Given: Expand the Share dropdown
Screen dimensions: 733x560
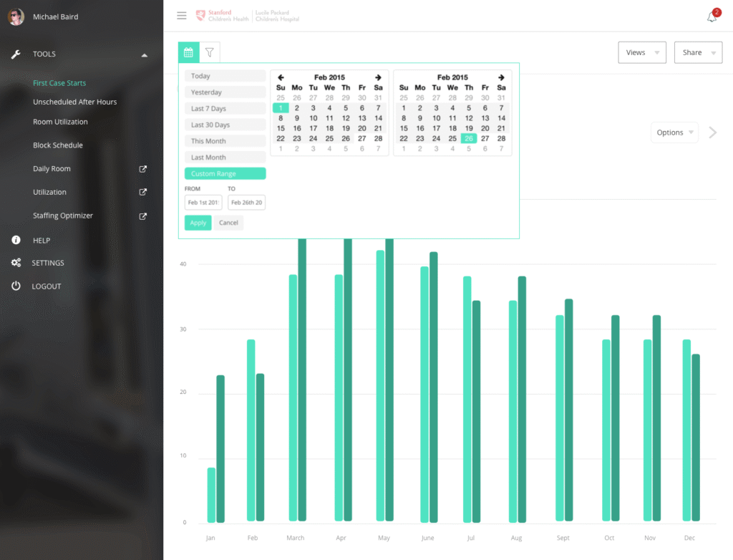Looking at the screenshot, I should pyautogui.click(x=697, y=52).
